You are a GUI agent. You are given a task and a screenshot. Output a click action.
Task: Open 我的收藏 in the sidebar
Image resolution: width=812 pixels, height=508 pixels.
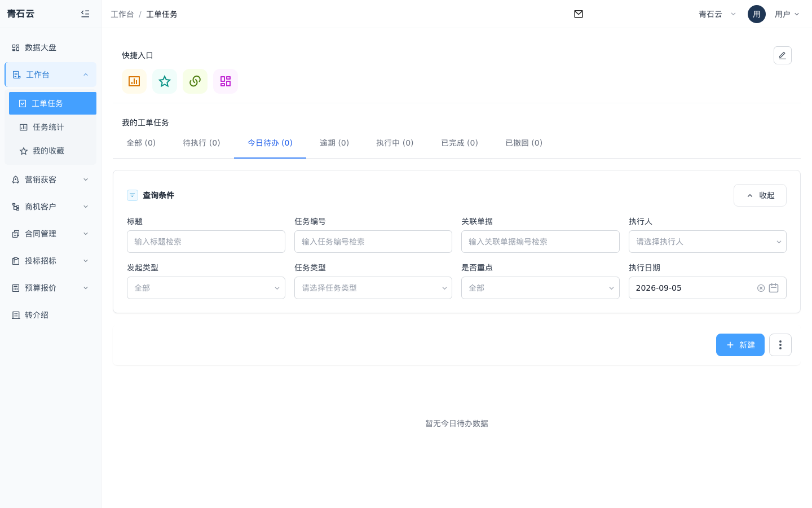52,151
